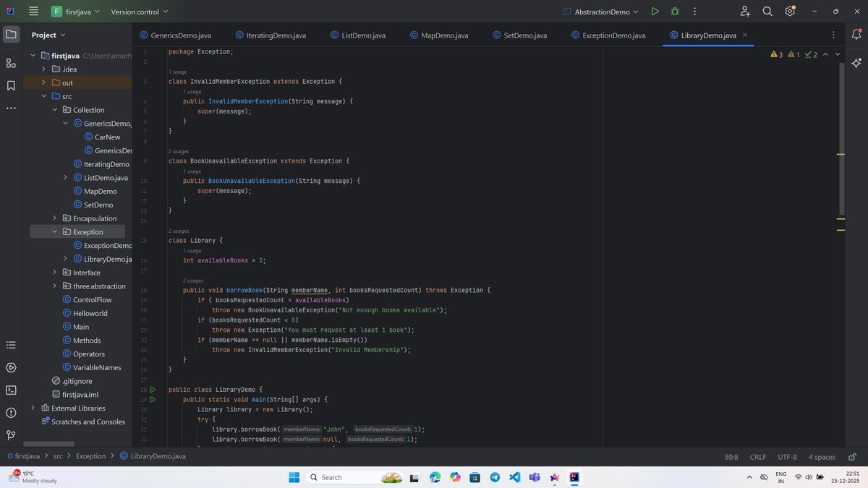Open the Version control dropdown

139,12
